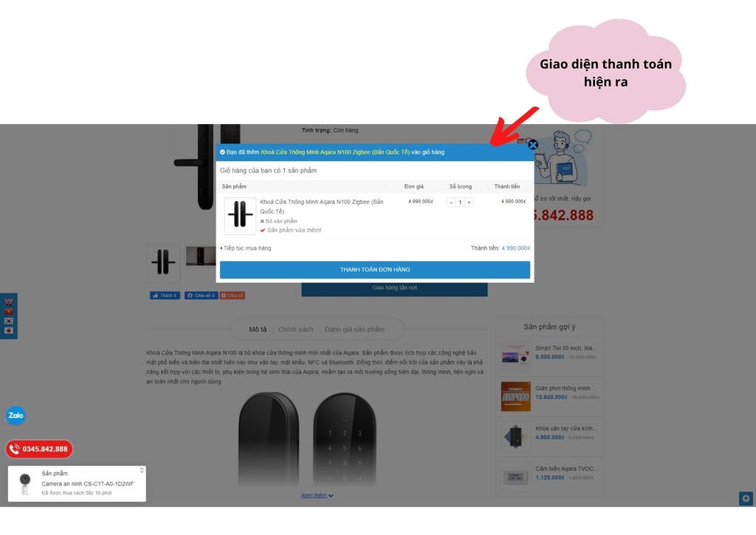Click cart item name Khoá Cửa Thông Minh Aqara N100

[322, 206]
